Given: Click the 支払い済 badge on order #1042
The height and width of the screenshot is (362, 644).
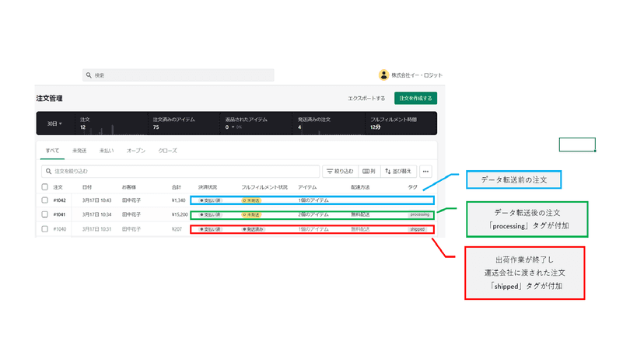Looking at the screenshot, I should click(210, 200).
